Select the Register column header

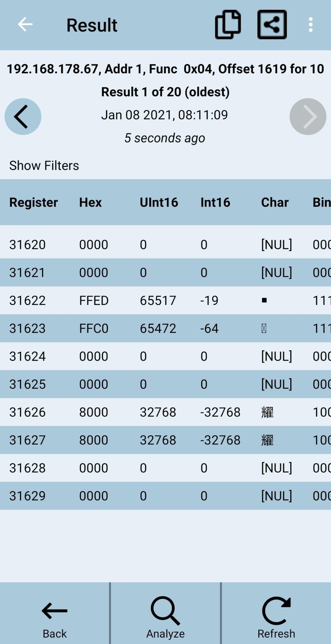[34, 202]
